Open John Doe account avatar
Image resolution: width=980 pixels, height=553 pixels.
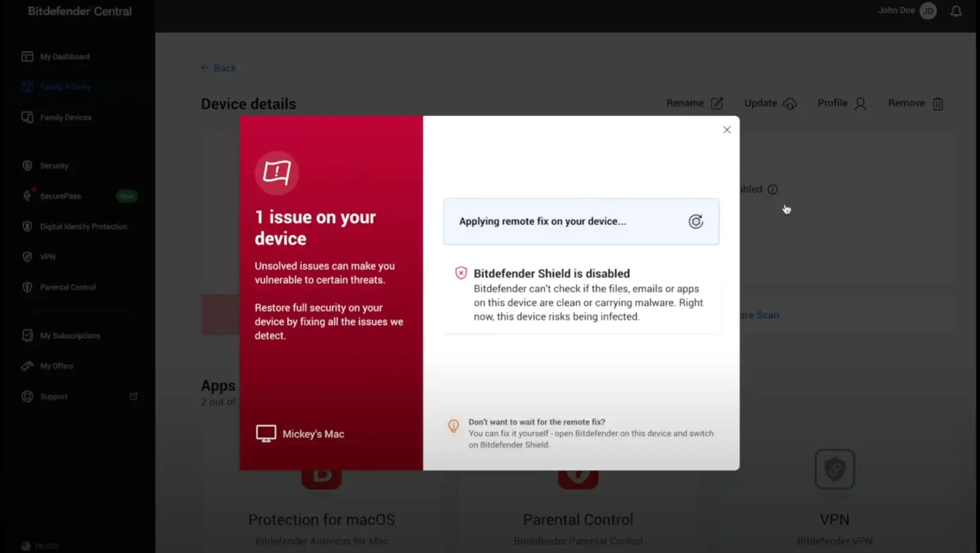(x=927, y=11)
